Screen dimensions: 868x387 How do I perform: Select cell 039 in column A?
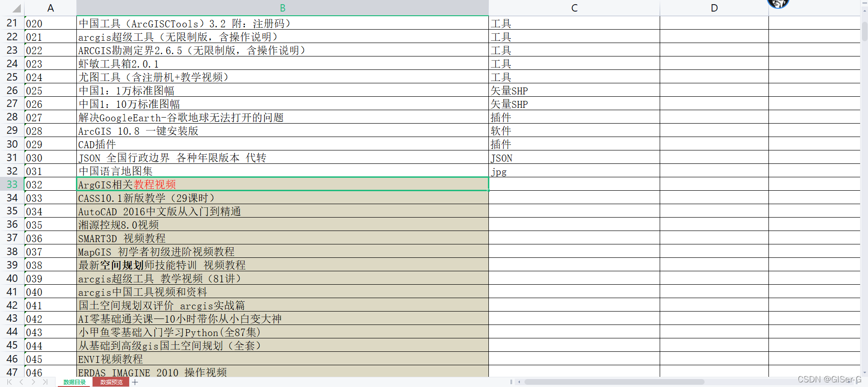pyautogui.click(x=50, y=278)
